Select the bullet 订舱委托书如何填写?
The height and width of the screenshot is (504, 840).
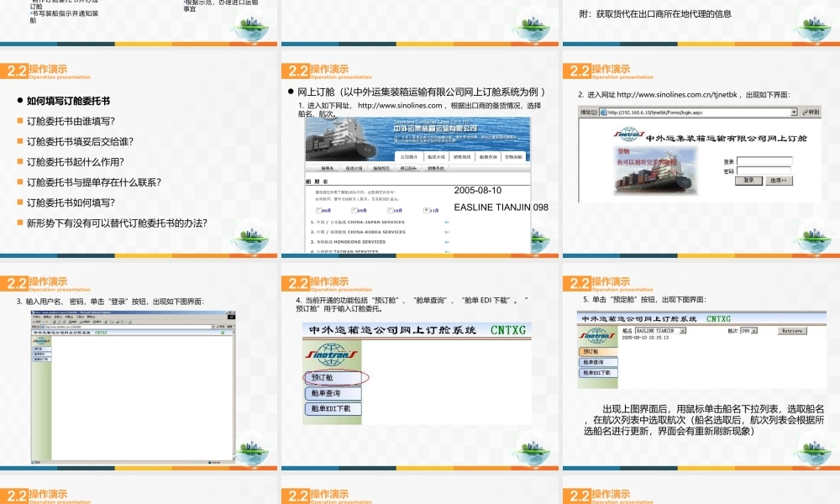pos(71,202)
